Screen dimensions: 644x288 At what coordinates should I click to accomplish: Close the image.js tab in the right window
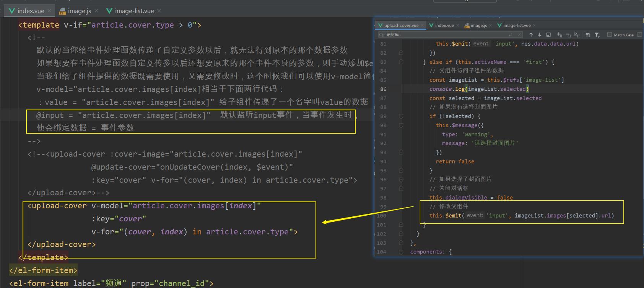click(x=491, y=25)
